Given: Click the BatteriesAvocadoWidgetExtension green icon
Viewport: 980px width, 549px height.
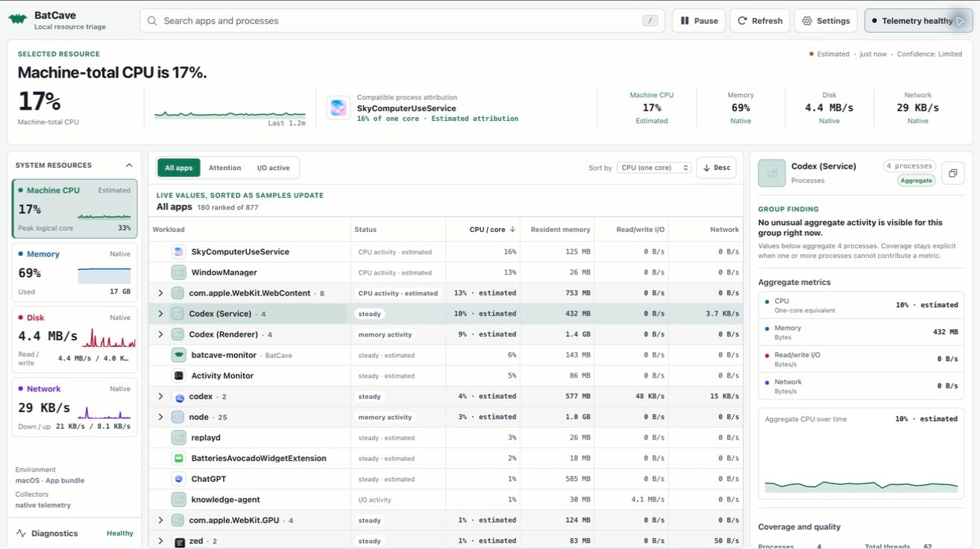Looking at the screenshot, I should point(178,458).
